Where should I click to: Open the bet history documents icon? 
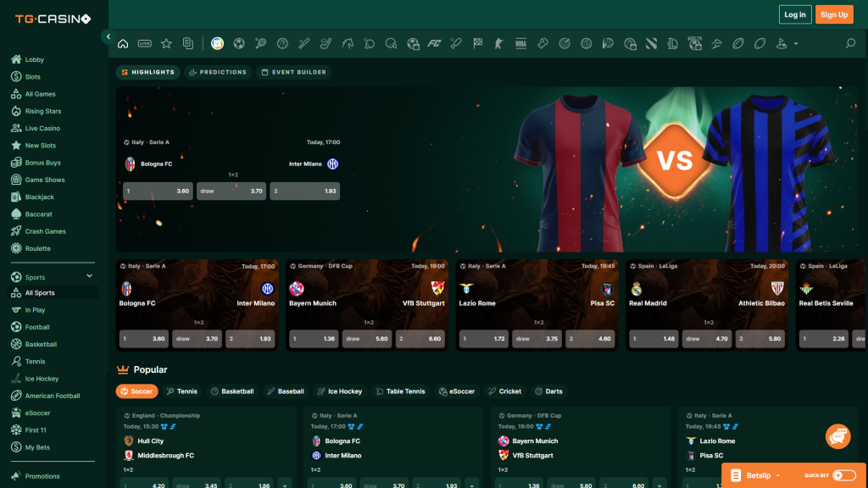pyautogui.click(x=188, y=44)
